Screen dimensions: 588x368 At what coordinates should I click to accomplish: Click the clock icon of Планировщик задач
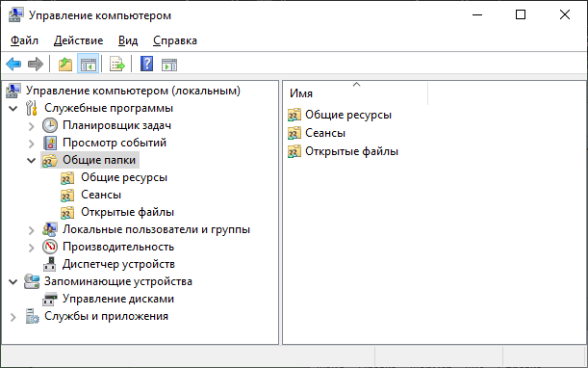tap(50, 125)
